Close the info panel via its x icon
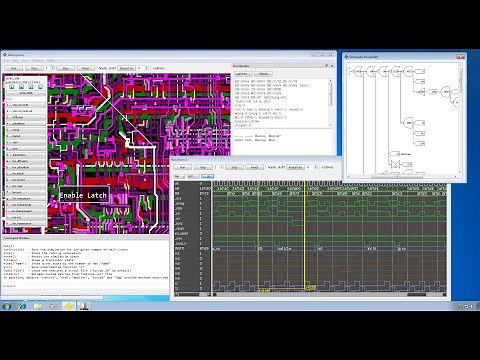 click(332, 66)
